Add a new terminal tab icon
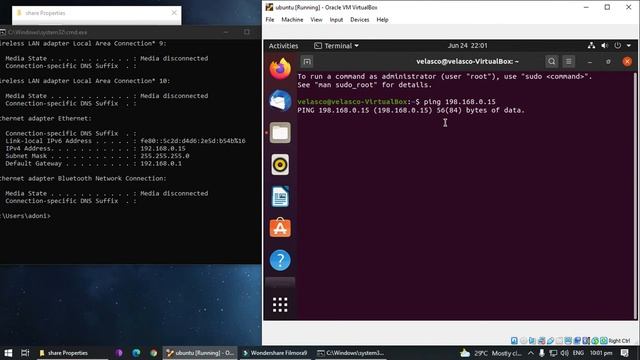 click(307, 62)
